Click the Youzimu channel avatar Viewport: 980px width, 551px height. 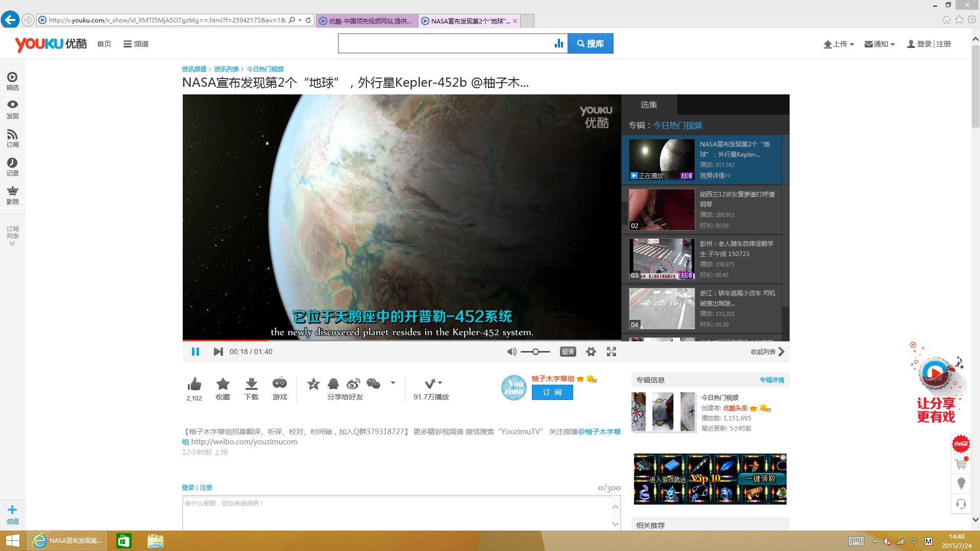(513, 388)
